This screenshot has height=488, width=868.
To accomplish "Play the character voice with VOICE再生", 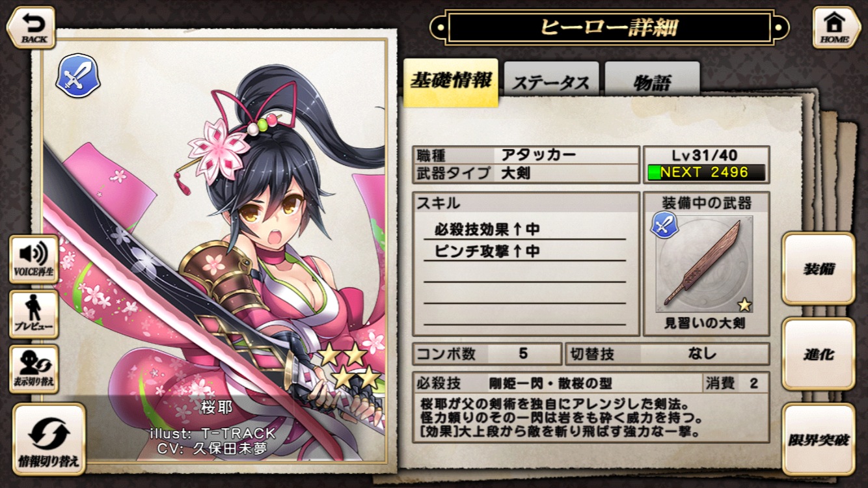I will coord(34,259).
